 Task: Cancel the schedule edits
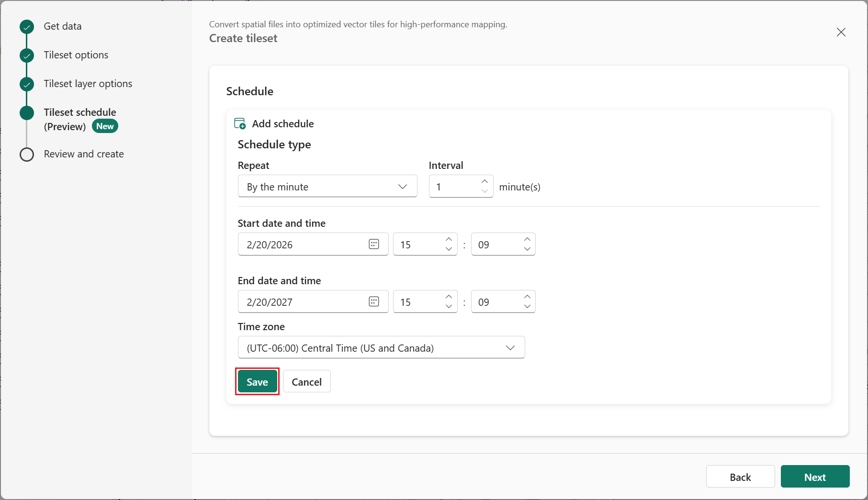point(306,382)
